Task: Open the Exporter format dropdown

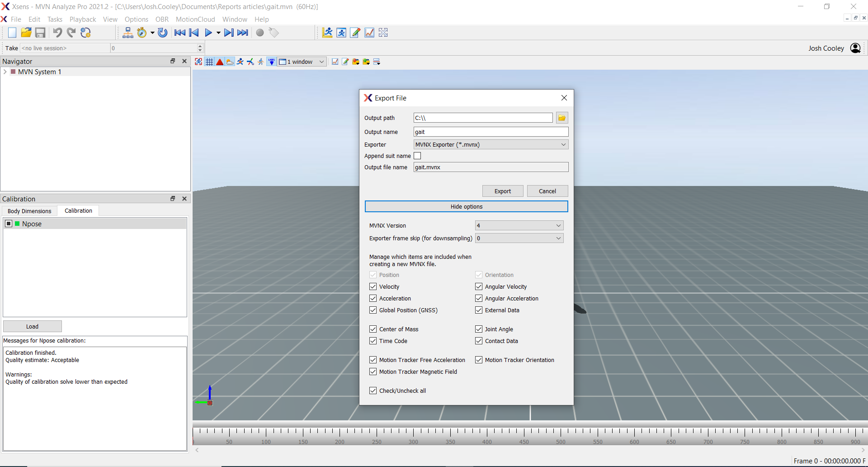Action: click(563, 144)
